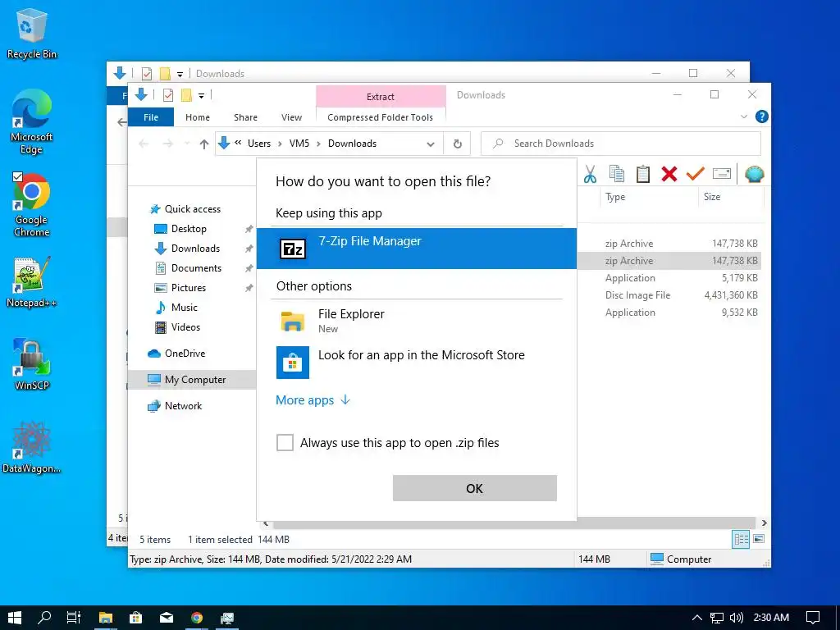Go up one folder level arrow
This screenshot has height=630, width=840.
point(203,144)
